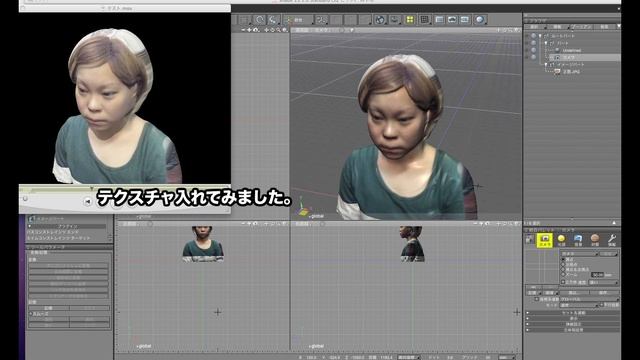Click the zoom magnifier icon above perspective viewport
Viewport: 640px width, 360px height.
[511, 30]
